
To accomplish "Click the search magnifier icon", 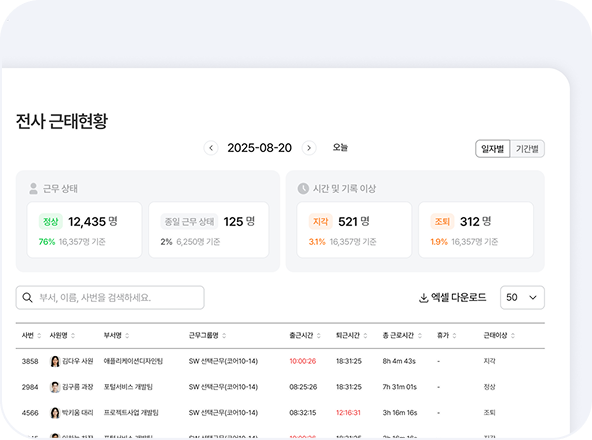I will [x=27, y=298].
